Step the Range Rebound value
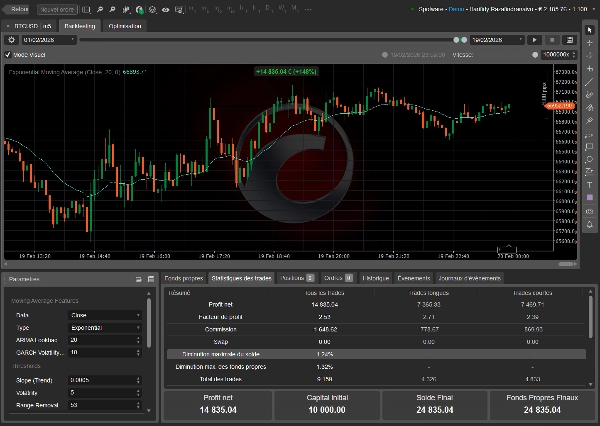 pyautogui.click(x=139, y=405)
